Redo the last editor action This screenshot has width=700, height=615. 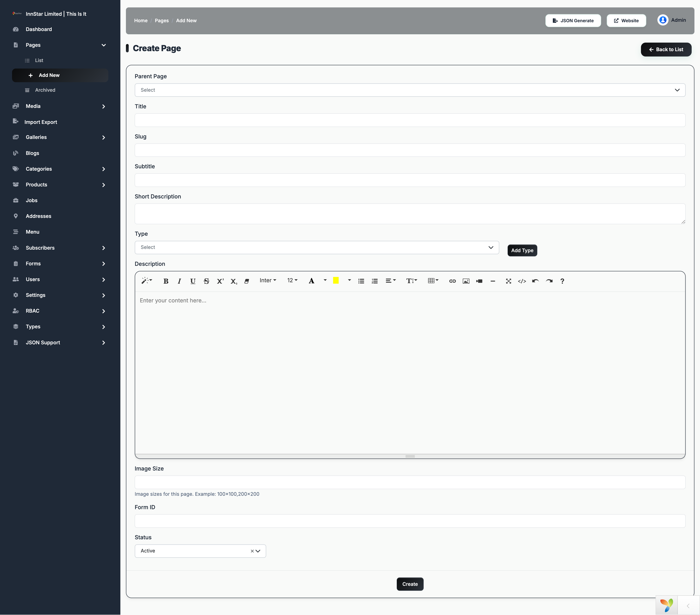coord(549,281)
